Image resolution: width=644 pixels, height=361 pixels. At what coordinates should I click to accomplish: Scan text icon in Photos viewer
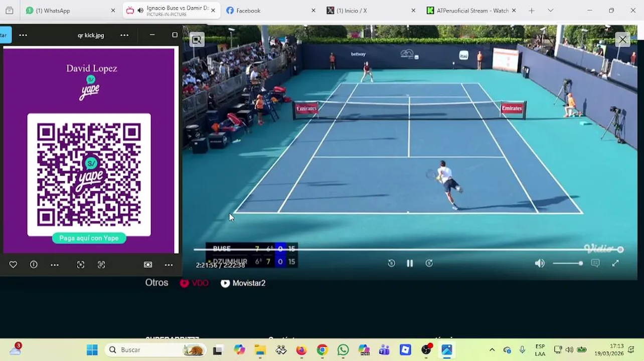click(x=101, y=265)
